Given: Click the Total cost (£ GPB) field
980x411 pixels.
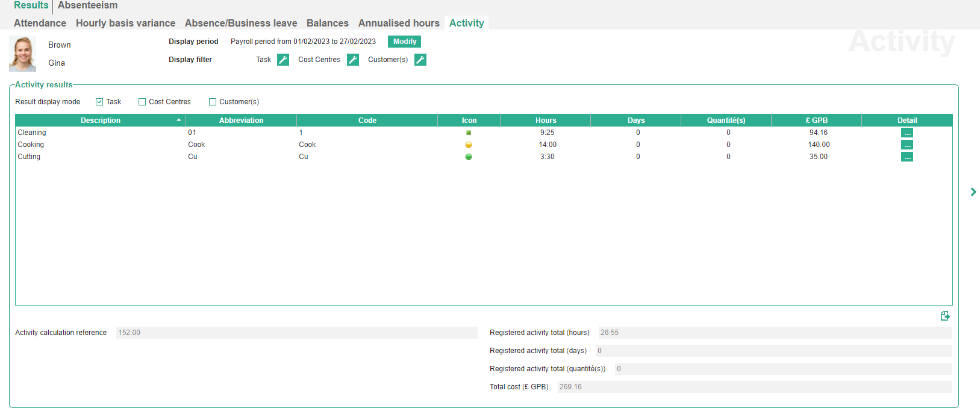Looking at the screenshot, I should tap(755, 387).
